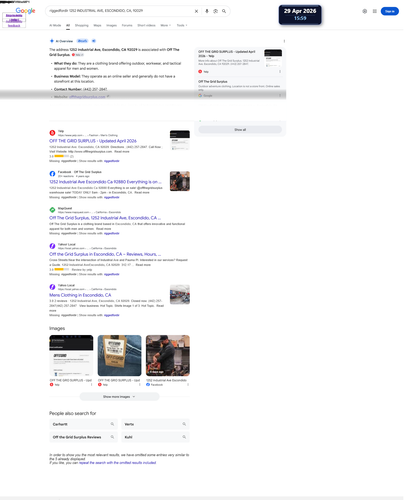408x500 pixels.
Task: Search for Off the Grid Surplus Reviews
Action: tap(83, 437)
